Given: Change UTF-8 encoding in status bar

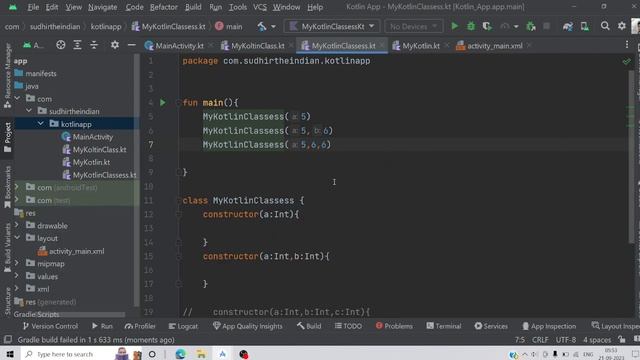Looking at the screenshot, I should click(565, 340).
